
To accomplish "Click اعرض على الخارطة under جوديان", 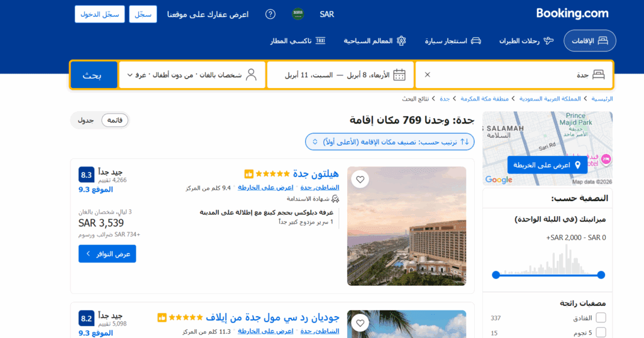I will [265, 332].
